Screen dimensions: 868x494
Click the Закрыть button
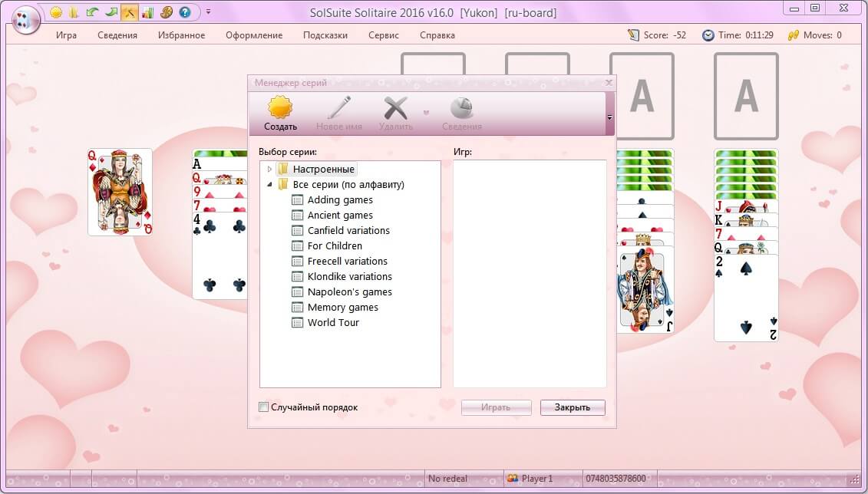pyautogui.click(x=573, y=407)
